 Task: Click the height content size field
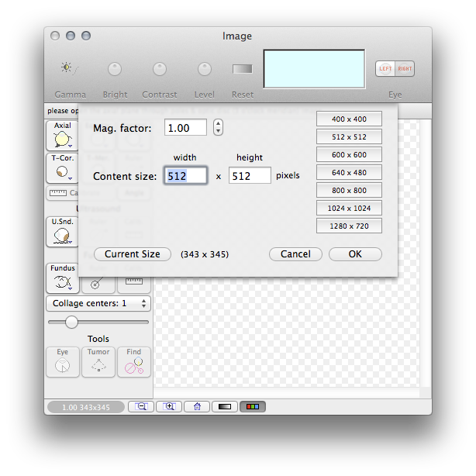[250, 175]
